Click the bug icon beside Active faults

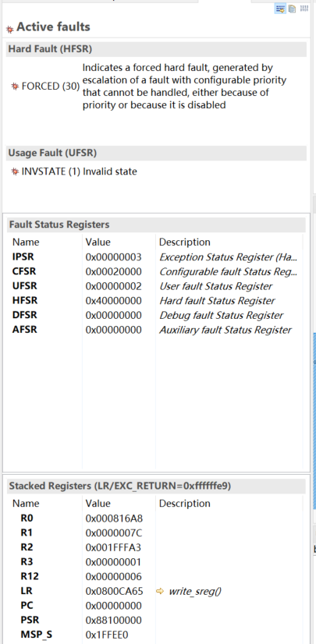(x=10, y=29)
